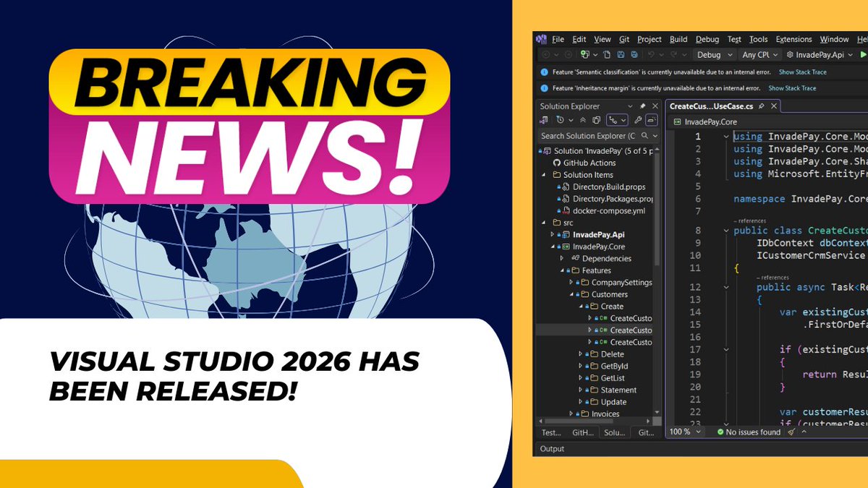Click the No issues found status
Viewport: 868px width, 488px height.
coord(749,432)
